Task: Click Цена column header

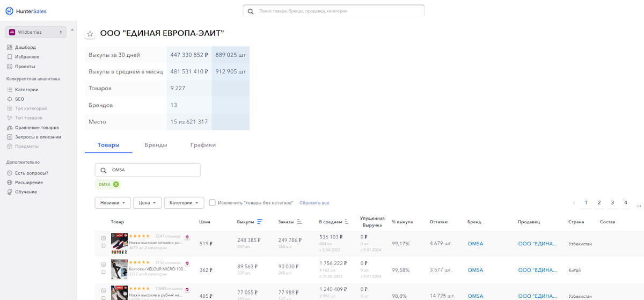Action: (x=204, y=222)
